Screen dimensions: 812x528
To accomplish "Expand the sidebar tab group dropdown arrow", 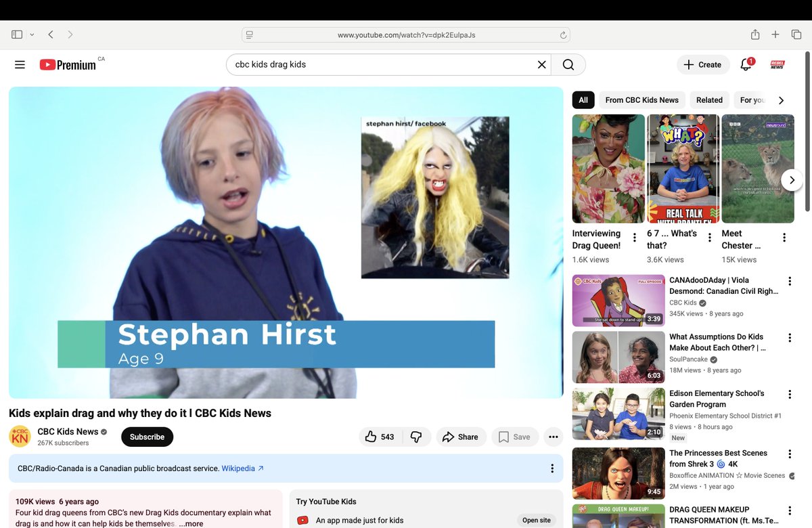I will [x=32, y=35].
